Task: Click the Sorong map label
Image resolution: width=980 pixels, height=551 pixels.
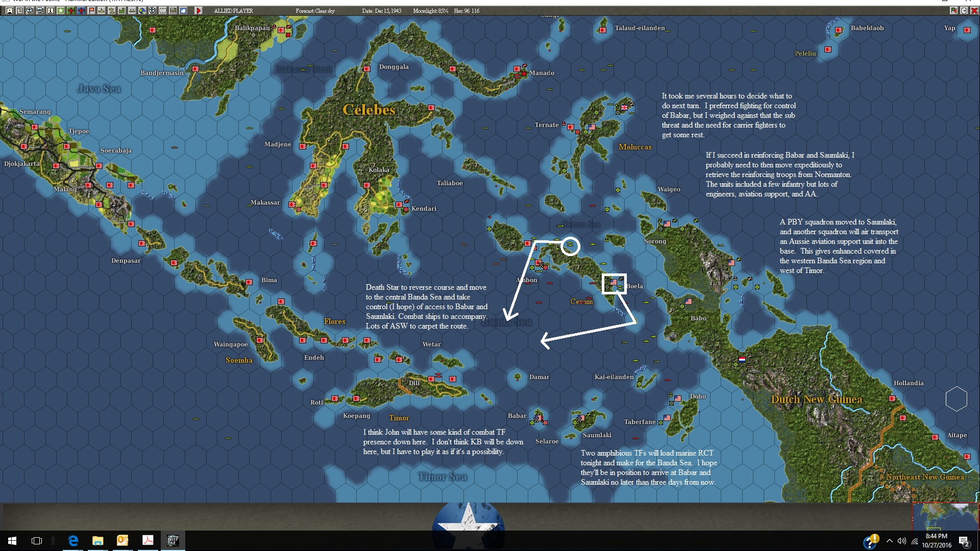Action: click(655, 241)
